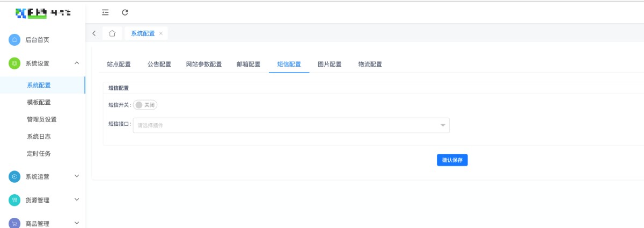
Task: Click the 确认保存 button
Action: click(452, 160)
